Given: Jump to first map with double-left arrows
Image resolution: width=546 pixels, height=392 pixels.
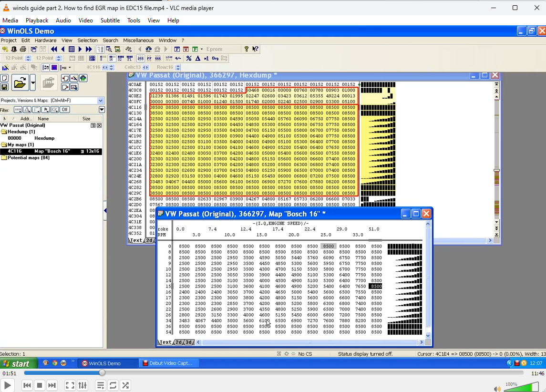Looking at the screenshot, I should click(x=54, y=49).
